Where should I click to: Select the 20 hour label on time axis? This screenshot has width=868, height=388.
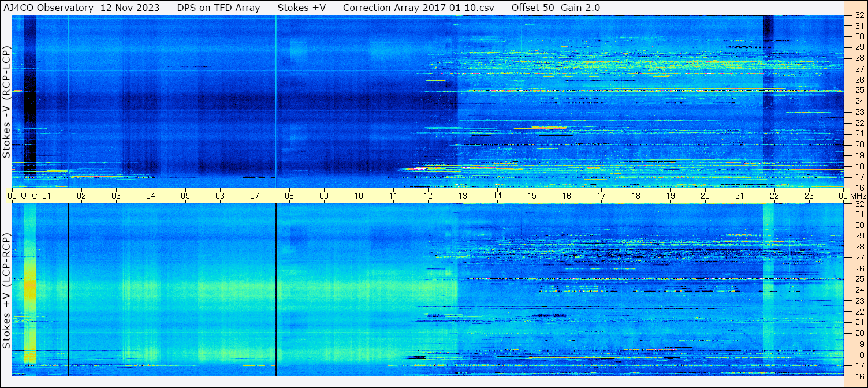705,196
